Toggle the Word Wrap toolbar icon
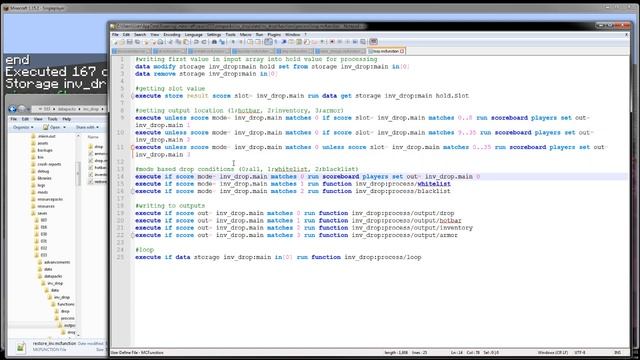 point(268,42)
